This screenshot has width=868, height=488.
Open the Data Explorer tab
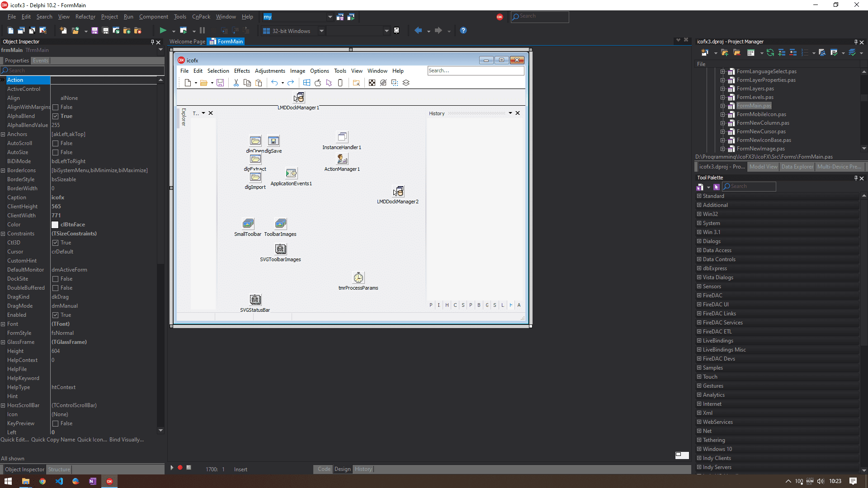797,167
